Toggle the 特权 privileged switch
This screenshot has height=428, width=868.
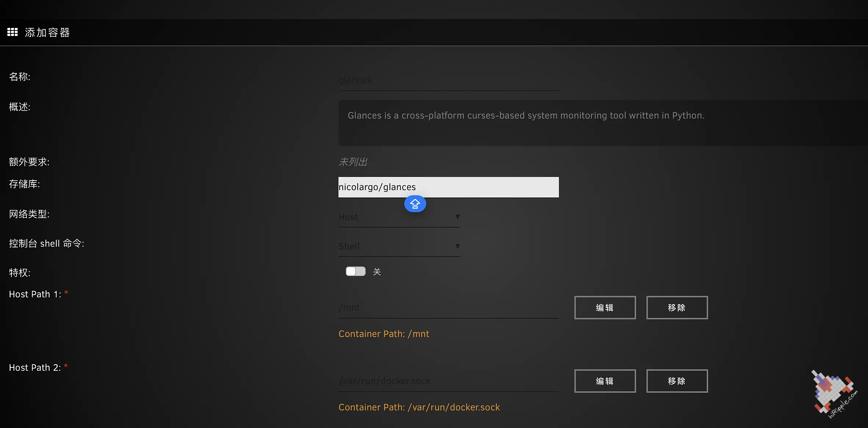(x=355, y=271)
